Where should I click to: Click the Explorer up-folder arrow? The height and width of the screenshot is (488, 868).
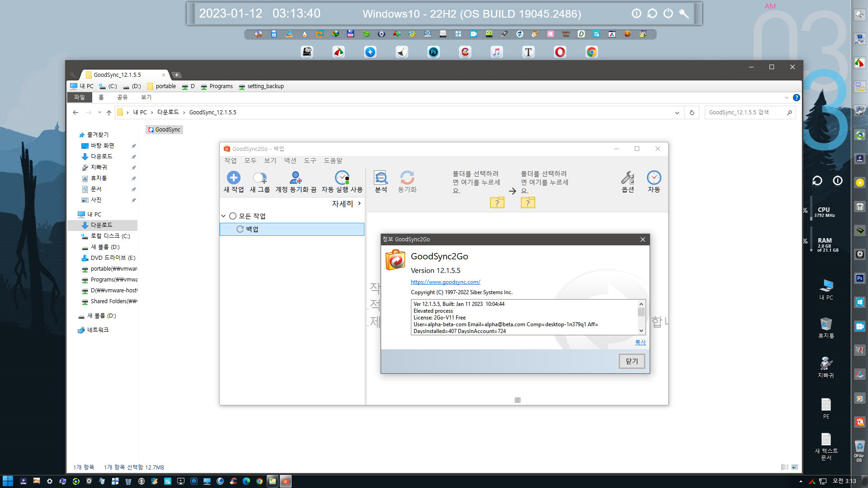[109, 113]
